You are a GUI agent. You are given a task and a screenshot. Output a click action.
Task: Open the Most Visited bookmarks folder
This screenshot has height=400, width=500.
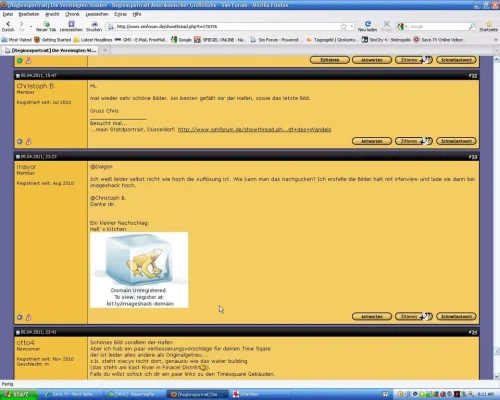[16, 40]
